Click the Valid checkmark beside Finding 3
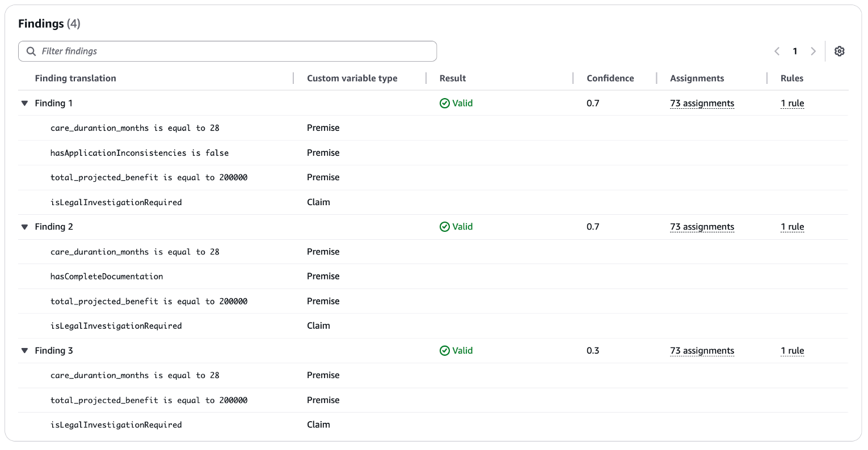Image resolution: width=868 pixels, height=450 pixels. pyautogui.click(x=444, y=350)
